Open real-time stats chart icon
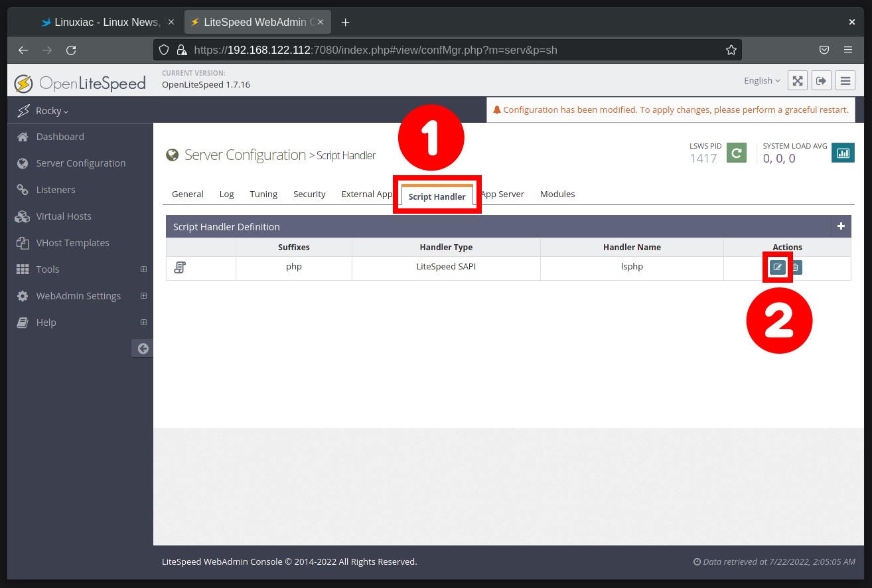872x588 pixels. (x=843, y=153)
